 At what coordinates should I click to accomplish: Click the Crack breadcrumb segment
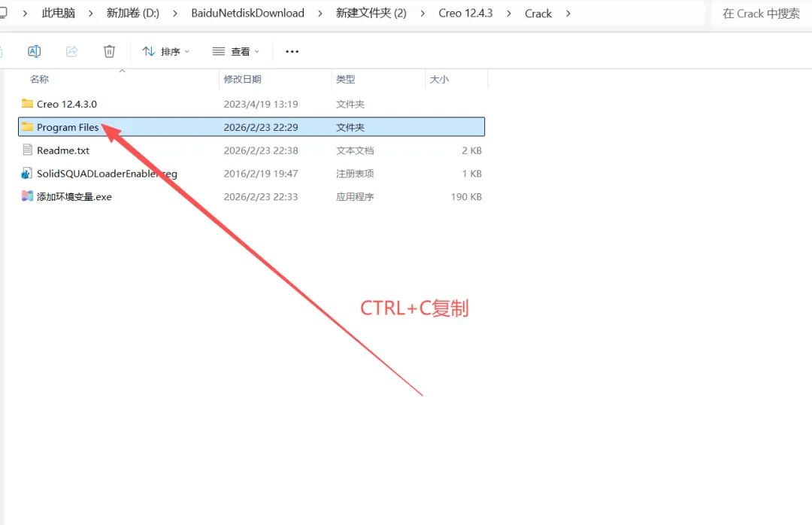point(538,14)
